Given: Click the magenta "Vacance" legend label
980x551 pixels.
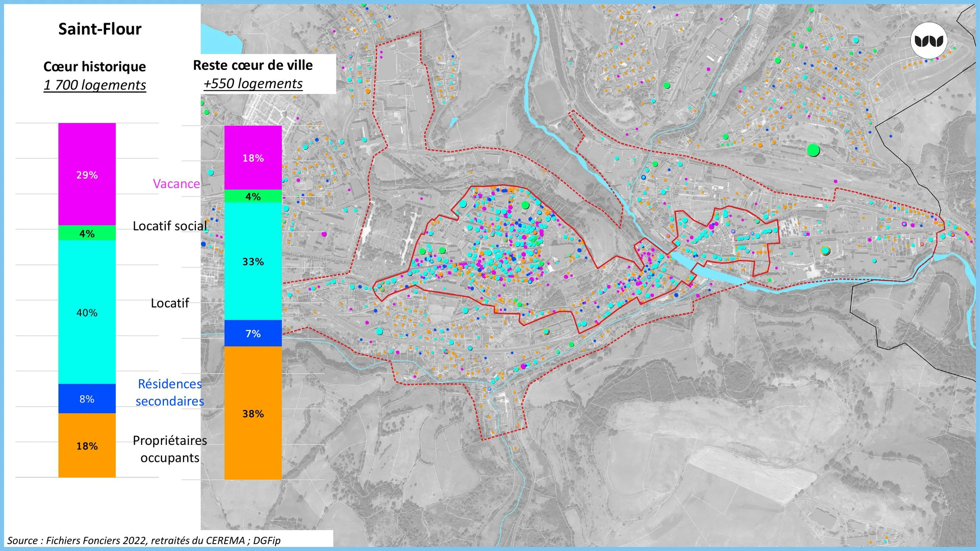Looking at the screenshot, I should pos(176,184).
